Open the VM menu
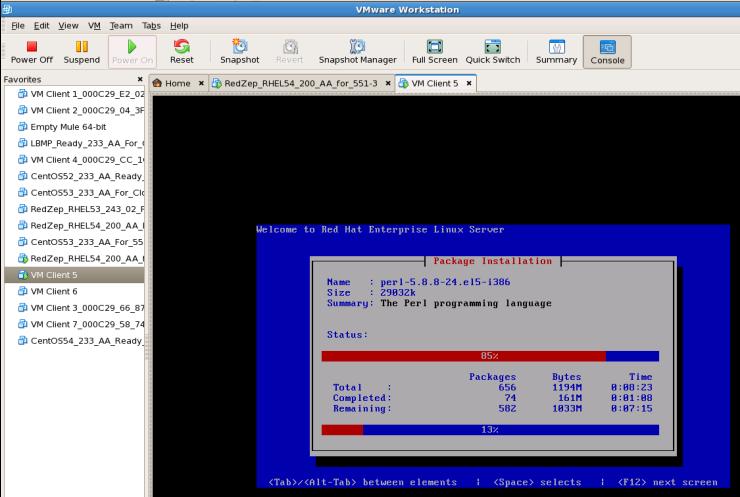Image resolution: width=740 pixels, height=497 pixels. (x=94, y=25)
